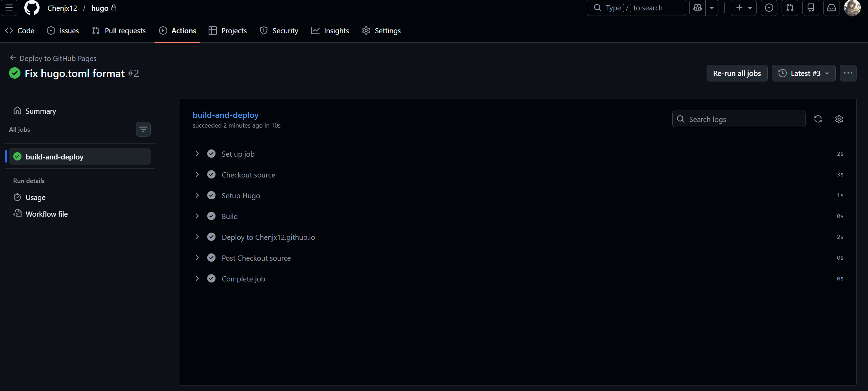The image size is (868, 391).
Task: Open Usage run details
Action: pyautogui.click(x=80, y=197)
